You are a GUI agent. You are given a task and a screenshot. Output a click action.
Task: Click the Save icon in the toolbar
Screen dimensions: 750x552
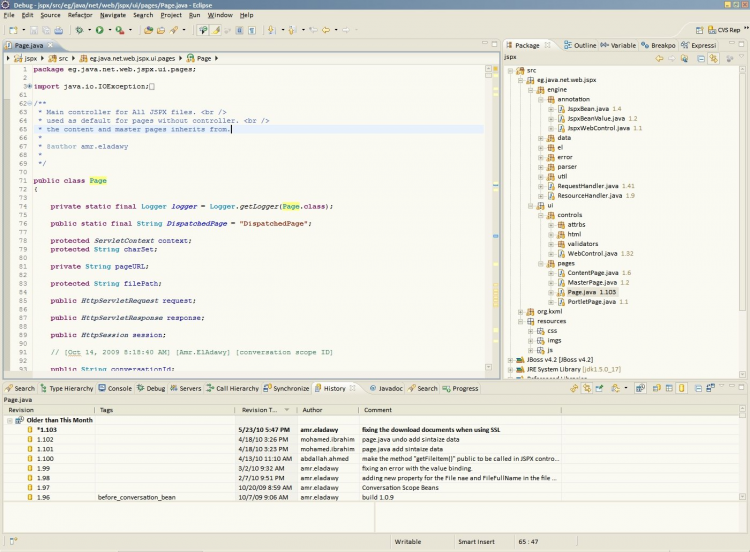click(x=33, y=31)
